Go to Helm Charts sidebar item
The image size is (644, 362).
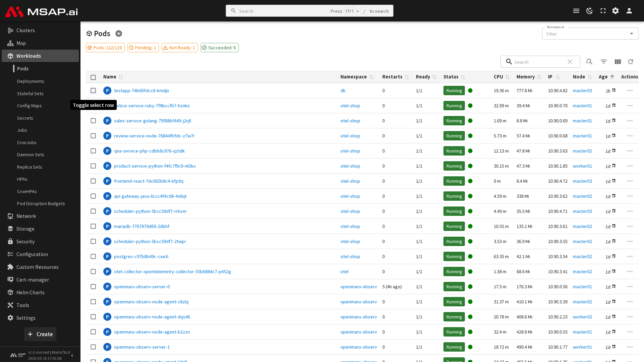click(x=30, y=292)
